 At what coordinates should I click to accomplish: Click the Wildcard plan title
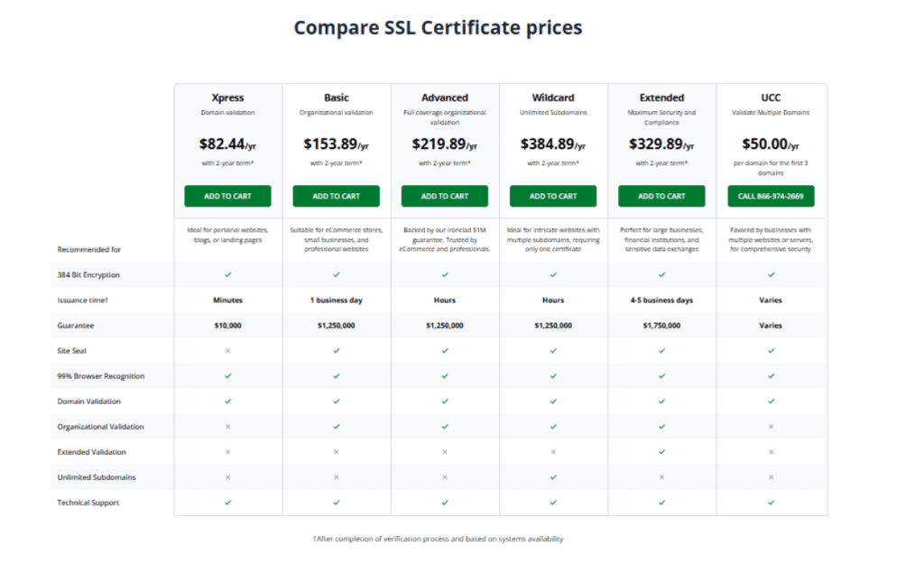(x=553, y=97)
